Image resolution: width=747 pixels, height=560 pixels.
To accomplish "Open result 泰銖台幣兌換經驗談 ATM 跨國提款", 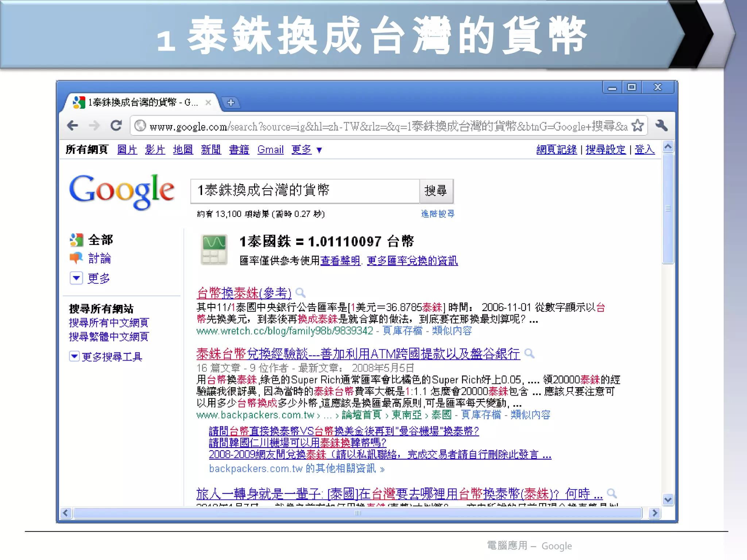I will [x=358, y=354].
